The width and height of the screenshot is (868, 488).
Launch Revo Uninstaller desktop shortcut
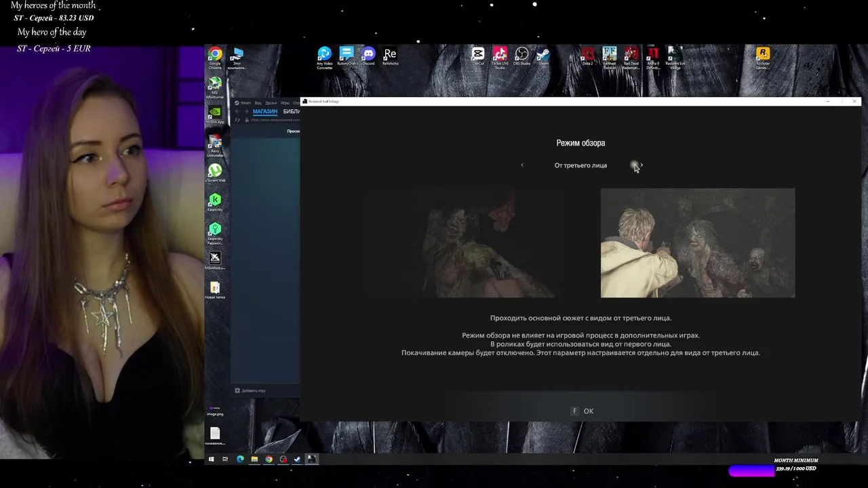tap(215, 146)
